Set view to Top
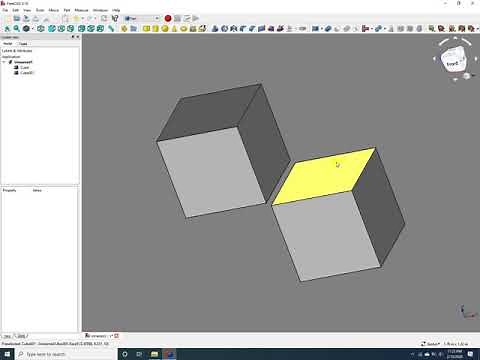The height and width of the screenshot is (360, 480). (61, 29)
